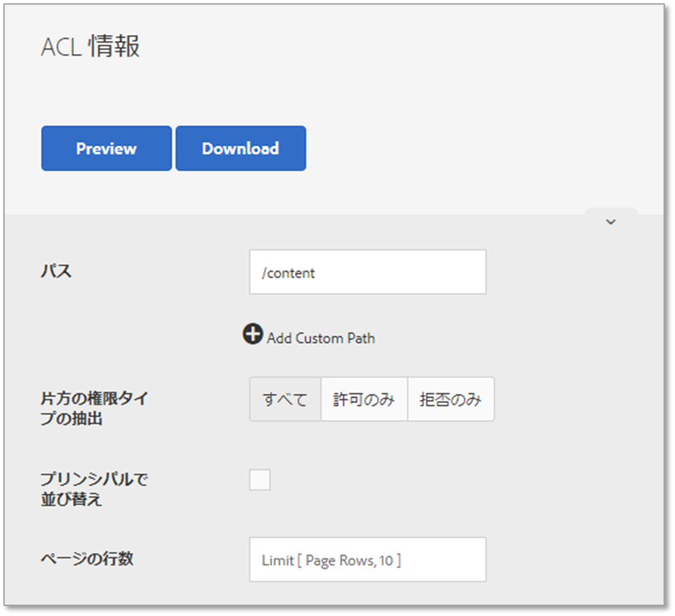
Task: Click the Add Custom Path plus icon
Action: (253, 333)
